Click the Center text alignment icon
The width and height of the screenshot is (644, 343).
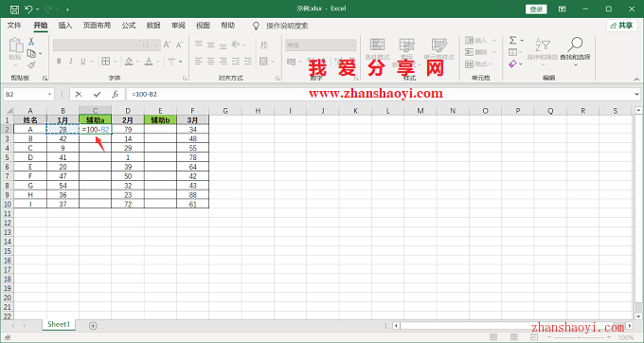pyautogui.click(x=211, y=62)
